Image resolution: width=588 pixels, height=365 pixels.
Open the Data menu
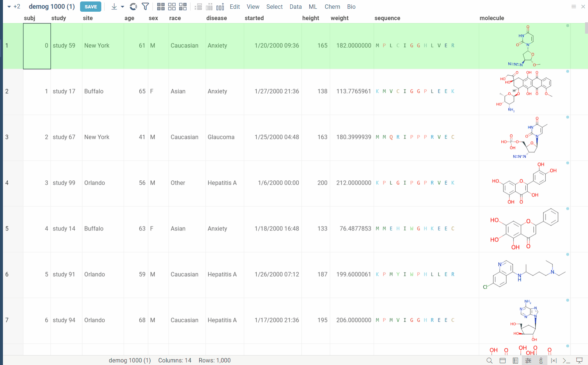(295, 7)
